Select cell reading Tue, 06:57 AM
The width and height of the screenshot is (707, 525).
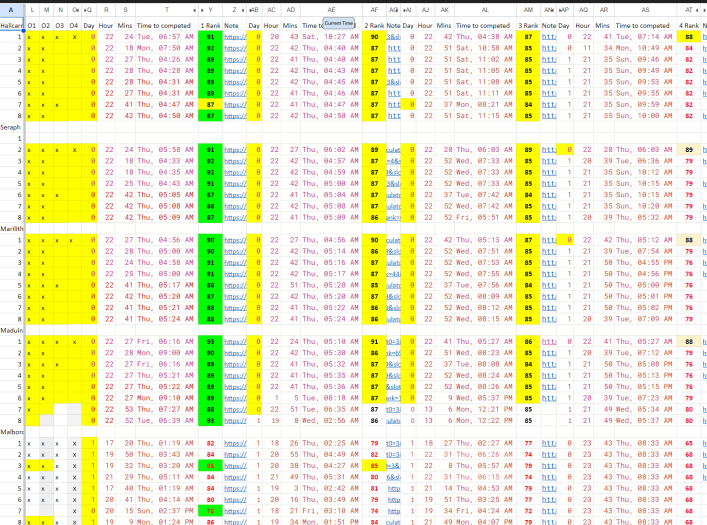165,37
